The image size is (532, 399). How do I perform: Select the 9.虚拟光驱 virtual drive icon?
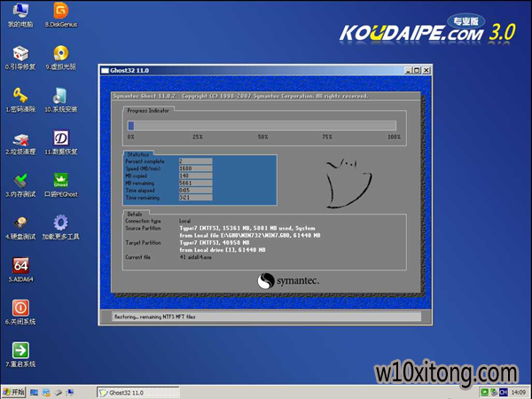click(x=61, y=58)
